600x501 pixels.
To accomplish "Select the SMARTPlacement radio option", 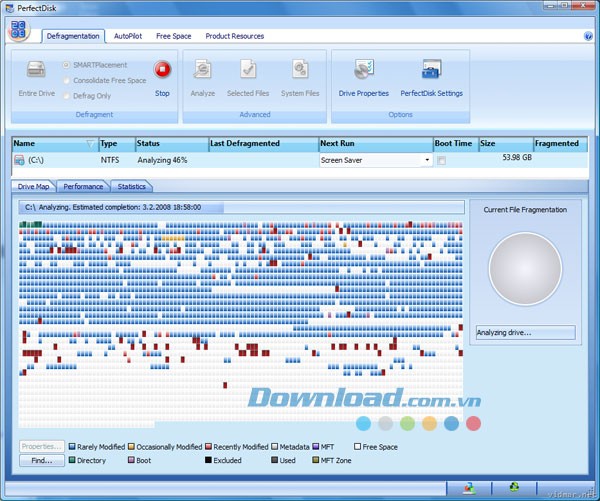I will [67, 65].
